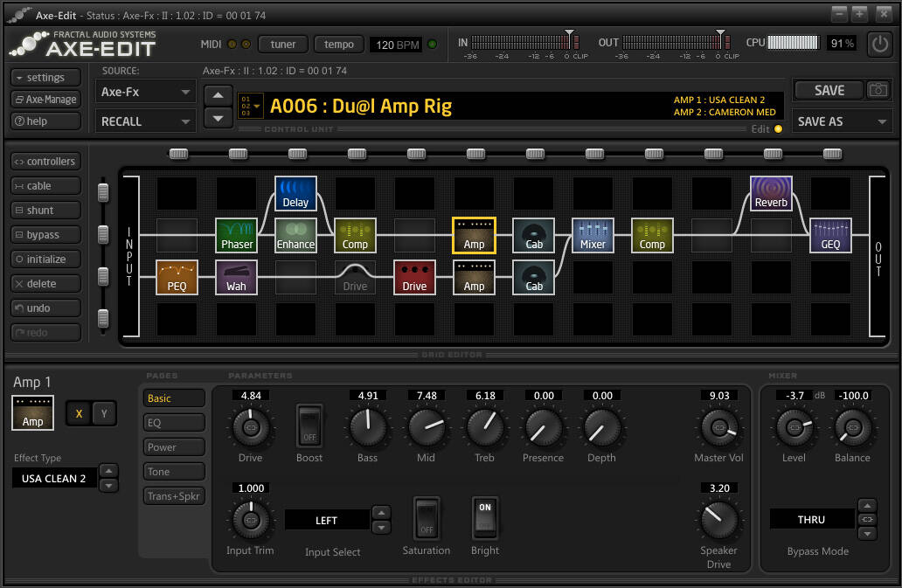The image size is (902, 588).
Task: Open the Tone parameters page
Action: tap(174, 471)
